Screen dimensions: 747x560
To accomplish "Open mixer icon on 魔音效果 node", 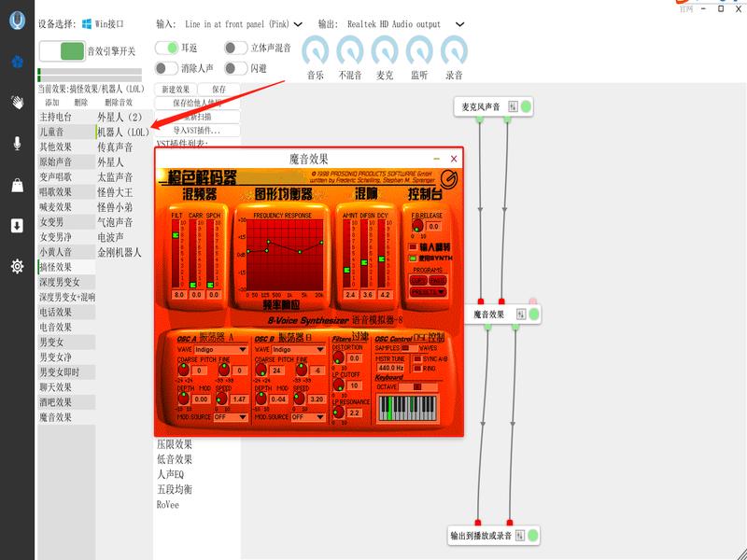I will 521,314.
